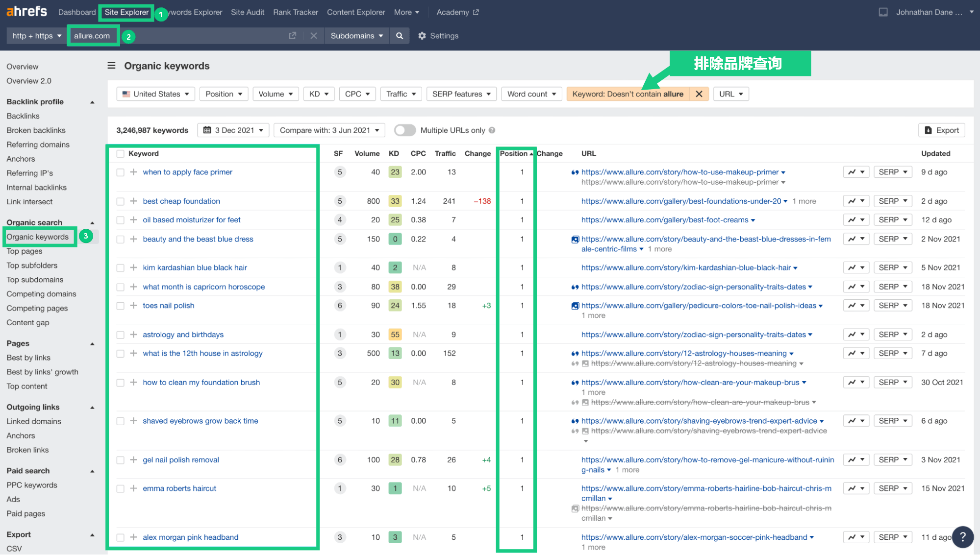Click the search magnifier button
The image size is (980, 555).
400,36
